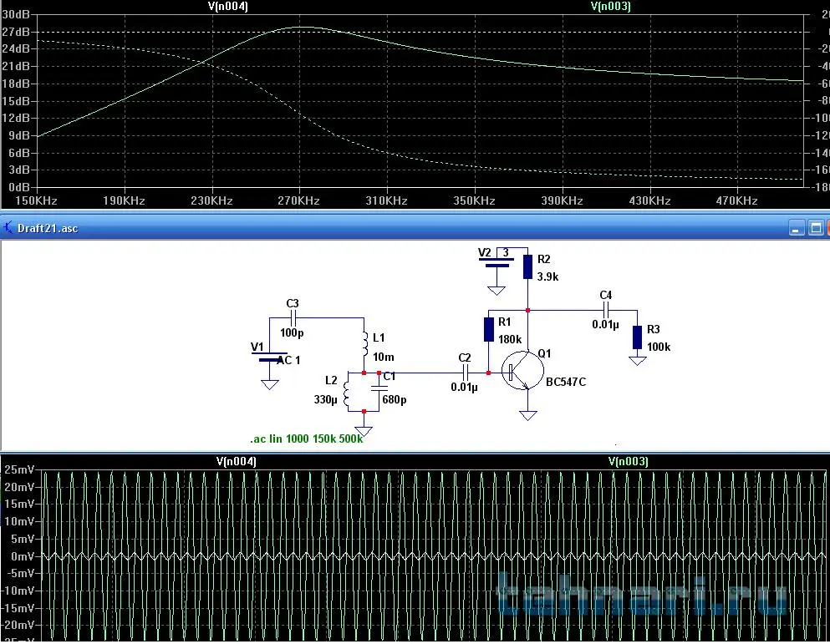Click V(n004) trace label in bottom plot
The width and height of the screenshot is (830, 644).
pos(236,461)
